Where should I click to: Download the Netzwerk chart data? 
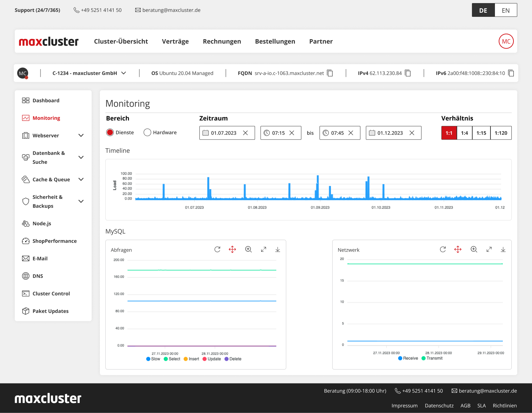(503, 249)
